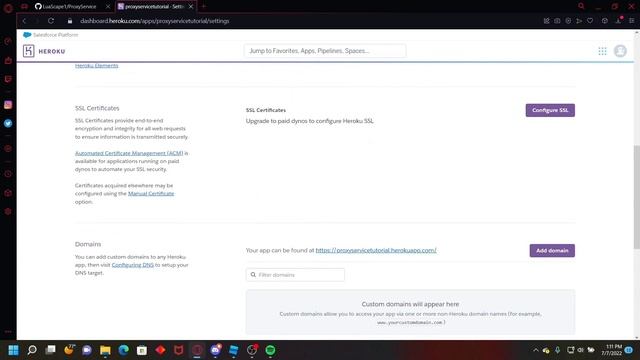Click the Configure SSL button

click(x=550, y=110)
